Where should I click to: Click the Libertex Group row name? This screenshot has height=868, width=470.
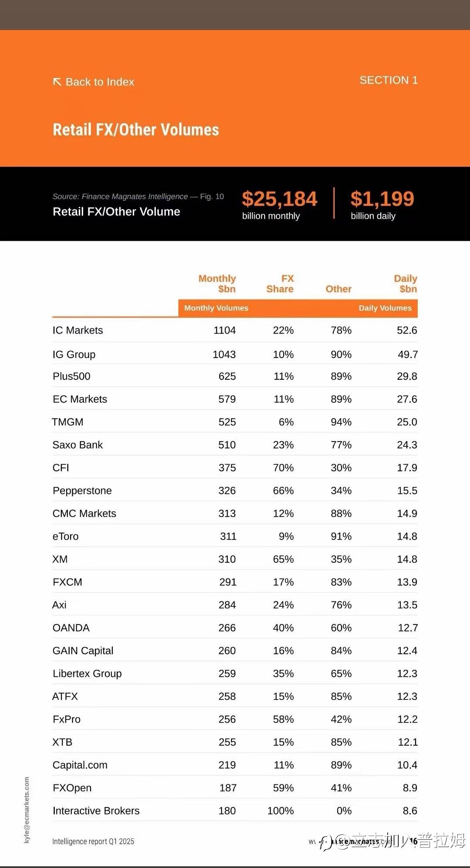[x=87, y=673]
